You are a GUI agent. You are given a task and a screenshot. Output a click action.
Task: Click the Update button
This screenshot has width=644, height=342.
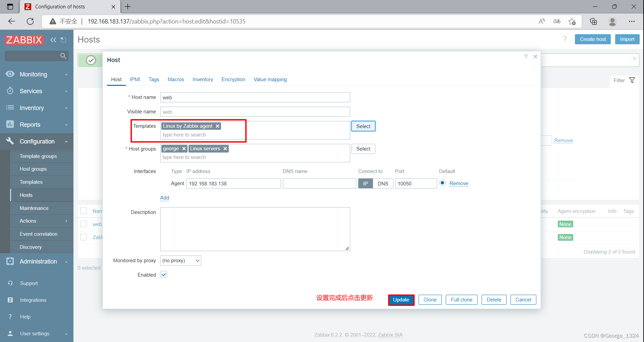point(401,300)
